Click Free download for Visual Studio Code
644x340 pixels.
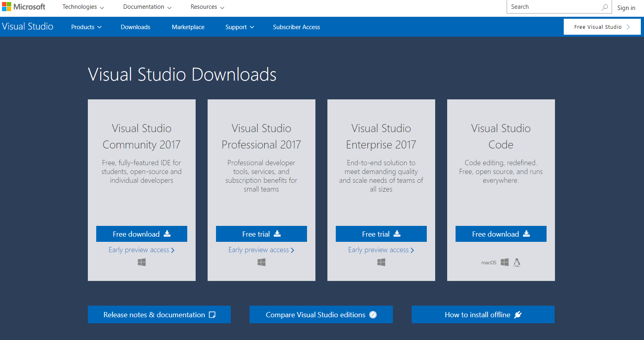click(x=501, y=234)
